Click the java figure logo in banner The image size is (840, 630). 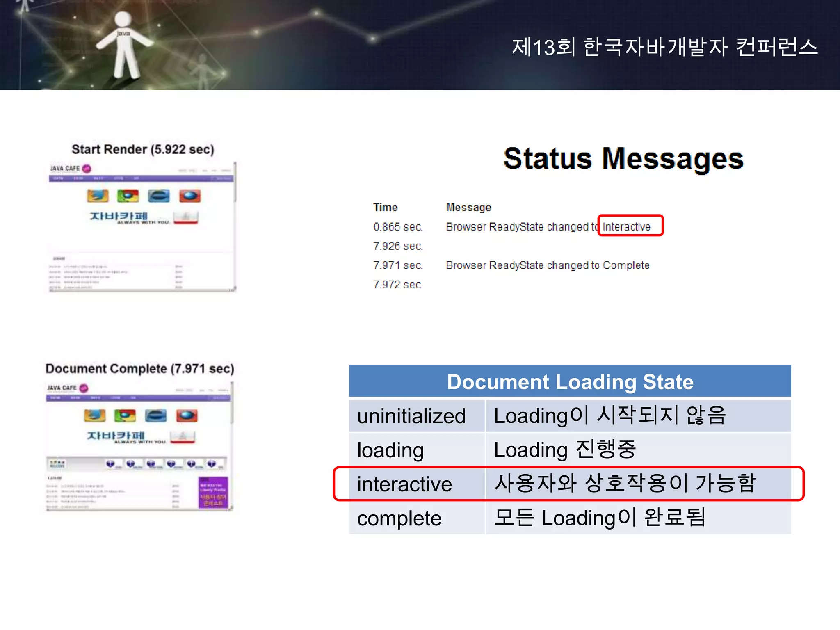click(x=124, y=45)
